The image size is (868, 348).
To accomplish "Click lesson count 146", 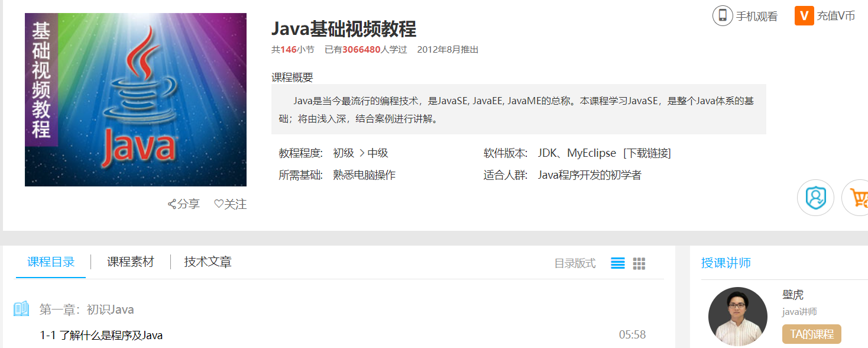I will click(x=289, y=50).
